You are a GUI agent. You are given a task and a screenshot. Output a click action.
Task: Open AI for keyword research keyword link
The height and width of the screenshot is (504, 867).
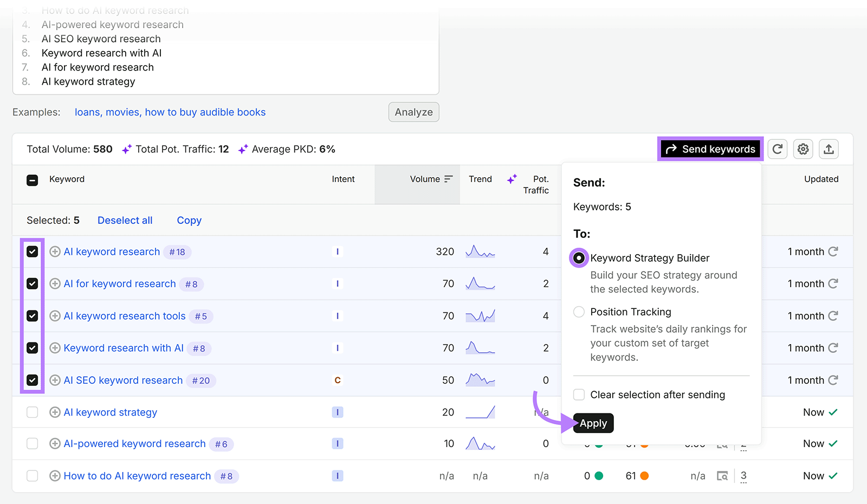click(x=120, y=283)
